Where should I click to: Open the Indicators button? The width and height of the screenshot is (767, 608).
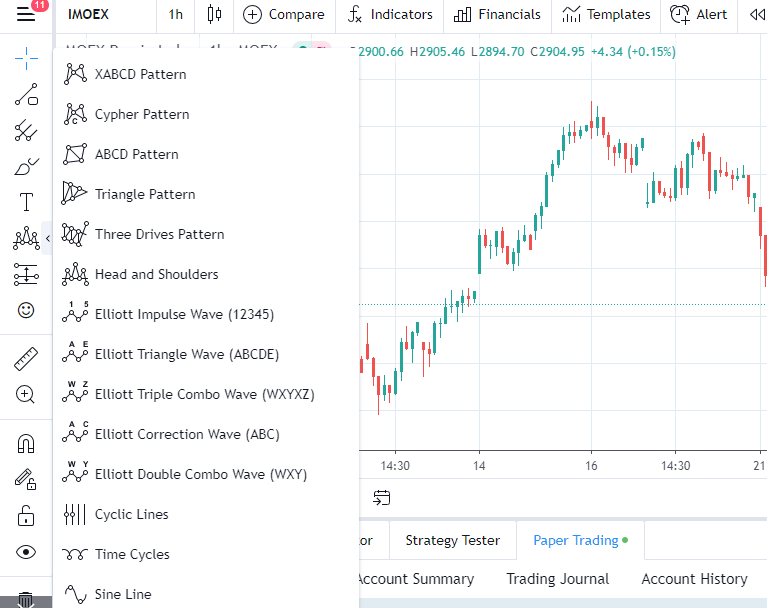(390, 15)
